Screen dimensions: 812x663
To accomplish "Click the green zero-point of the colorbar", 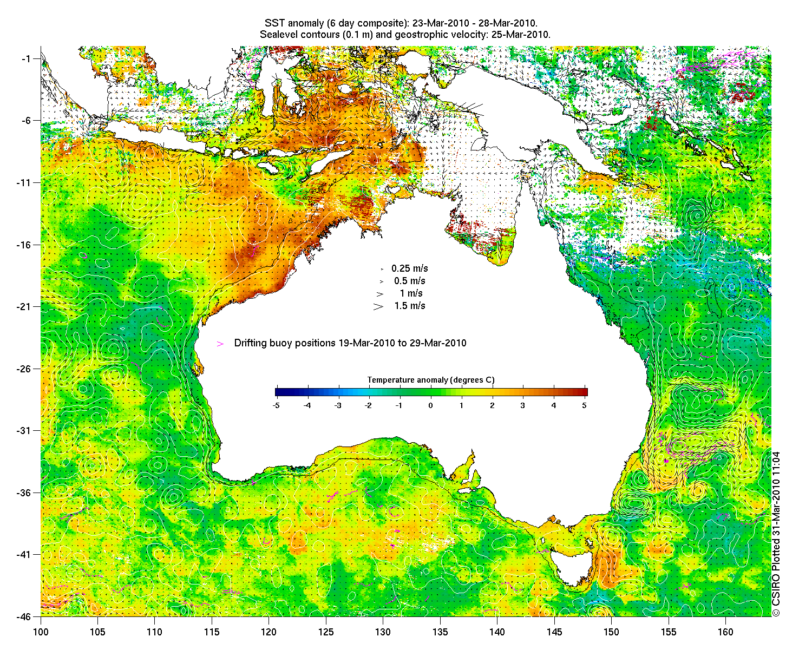I will coord(431,392).
